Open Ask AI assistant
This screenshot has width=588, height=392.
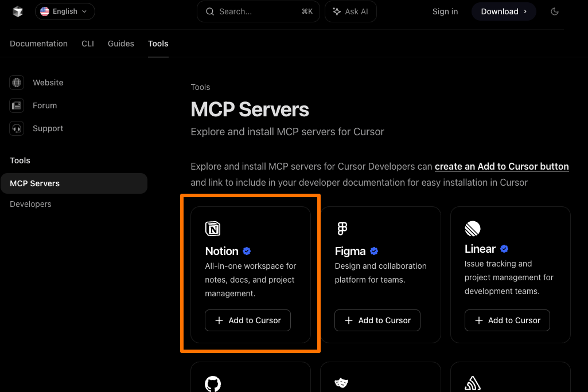tap(351, 11)
